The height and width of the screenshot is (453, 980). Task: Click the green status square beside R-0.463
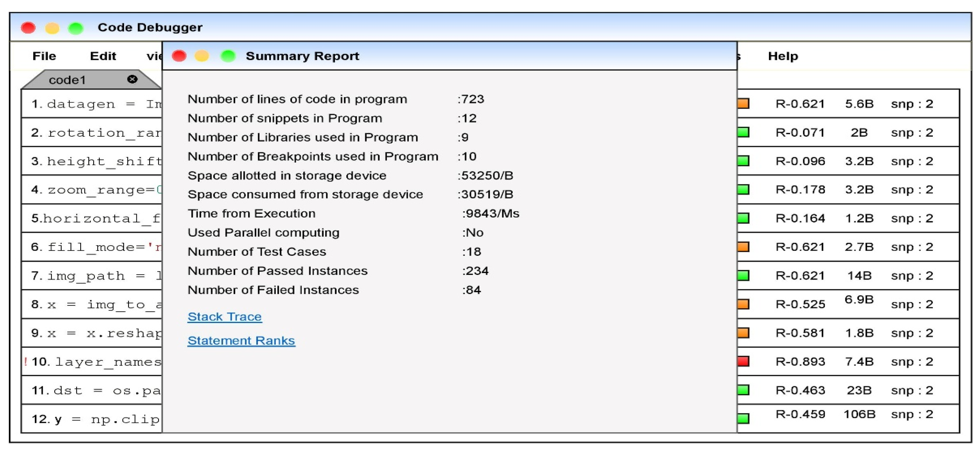[743, 390]
